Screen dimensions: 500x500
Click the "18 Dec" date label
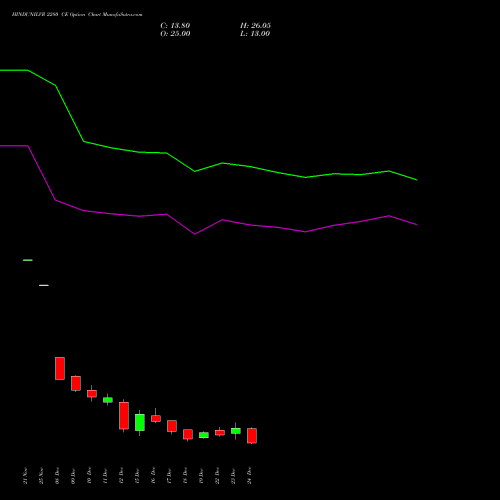(x=185, y=476)
